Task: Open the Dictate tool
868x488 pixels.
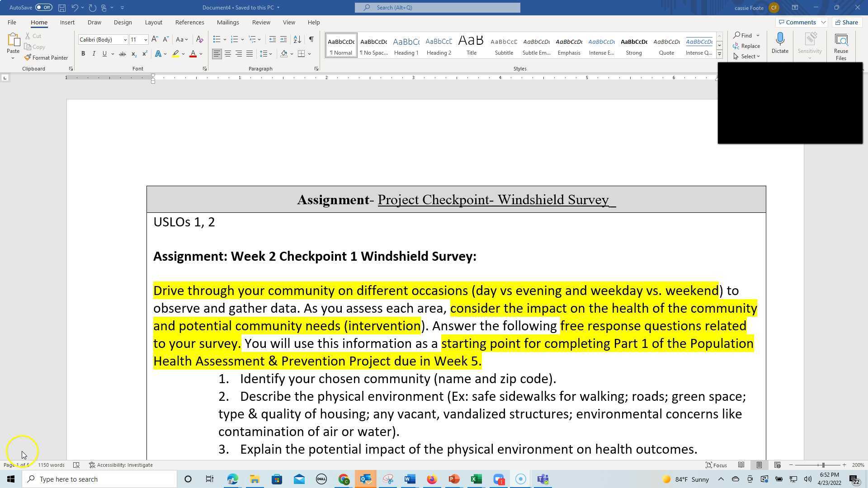Action: (779, 44)
